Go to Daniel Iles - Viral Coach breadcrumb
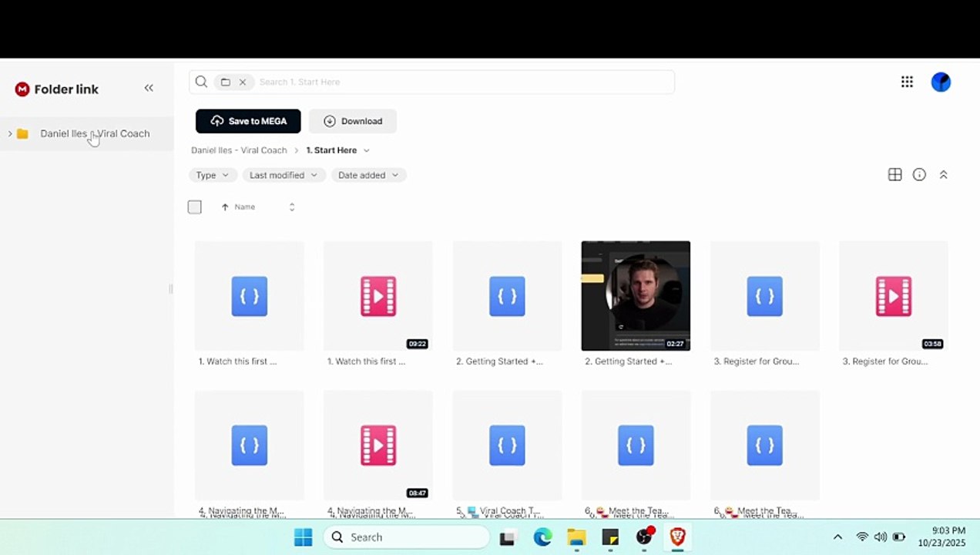 pos(239,150)
